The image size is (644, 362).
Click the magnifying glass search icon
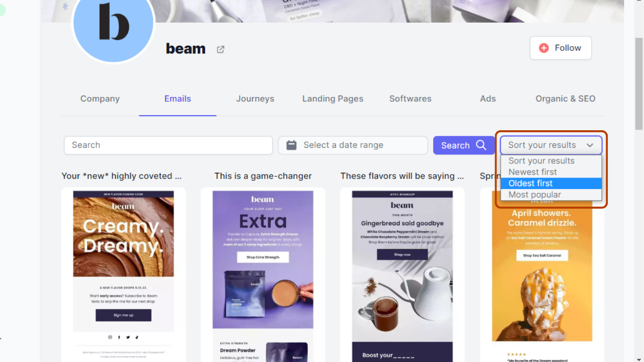click(481, 145)
